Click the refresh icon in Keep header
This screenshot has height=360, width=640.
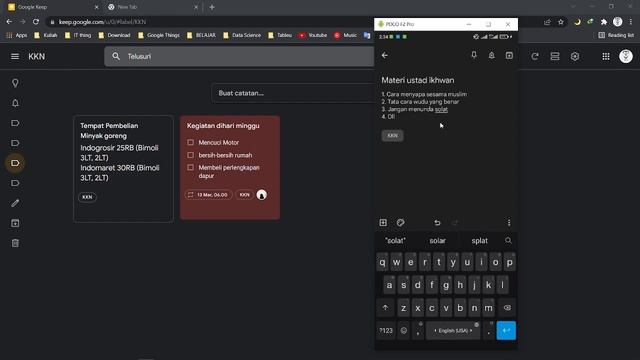coord(535,56)
